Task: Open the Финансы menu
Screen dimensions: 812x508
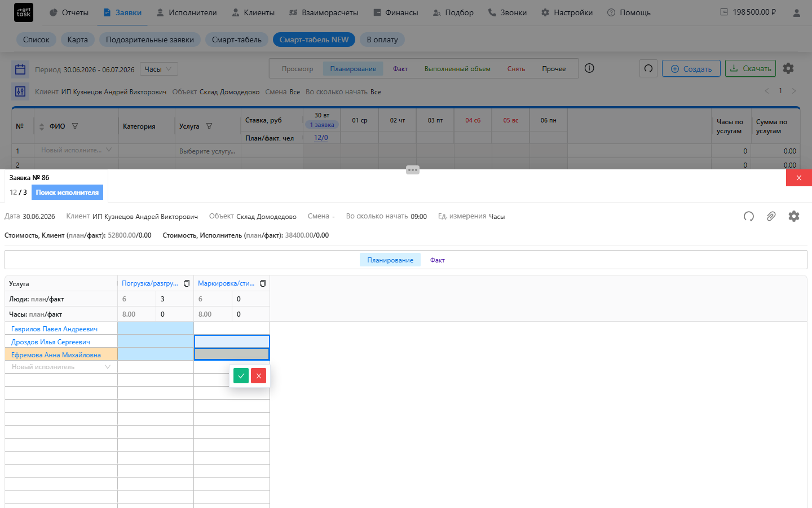Action: (396, 12)
